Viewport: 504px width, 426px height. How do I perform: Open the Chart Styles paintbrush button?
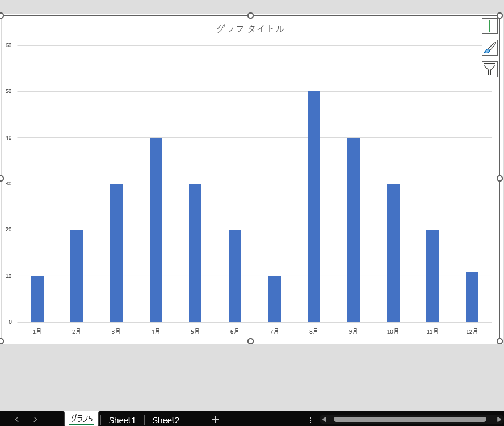point(490,48)
